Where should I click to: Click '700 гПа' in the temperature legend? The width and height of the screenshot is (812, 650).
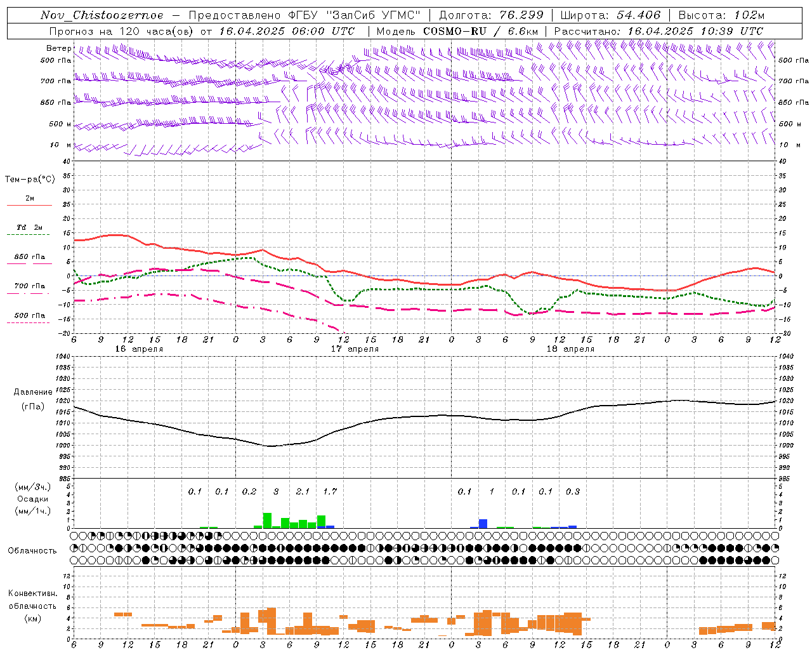pos(30,286)
